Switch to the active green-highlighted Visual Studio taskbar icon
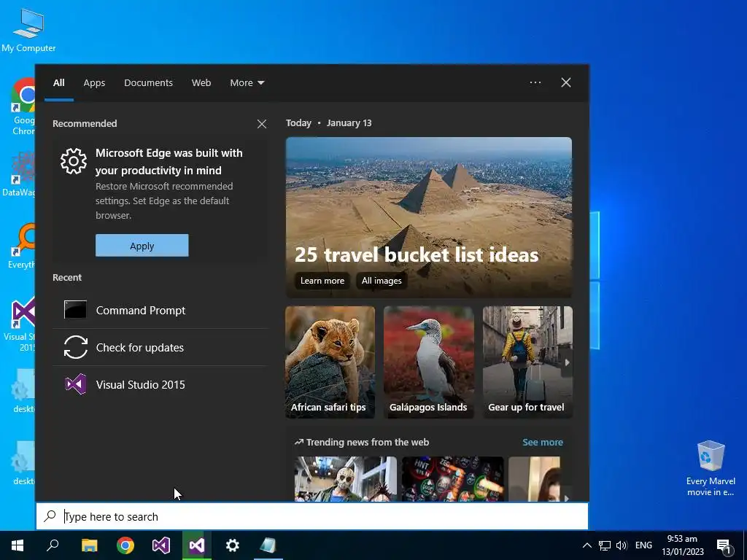The image size is (747, 560). coord(197,545)
